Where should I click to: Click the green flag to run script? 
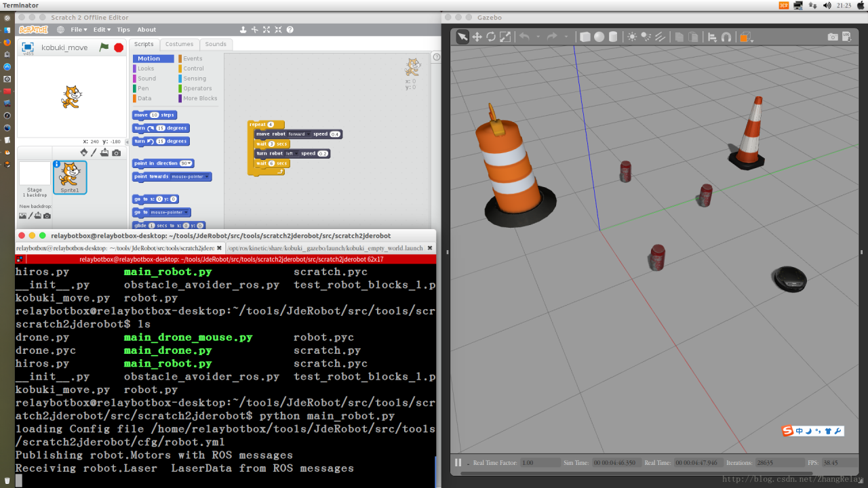104,47
